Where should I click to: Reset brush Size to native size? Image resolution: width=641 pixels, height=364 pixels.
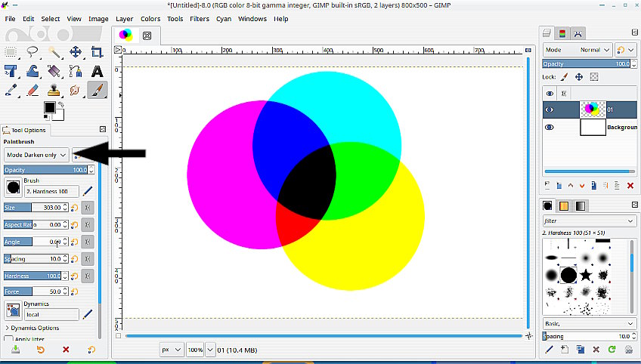(74, 208)
